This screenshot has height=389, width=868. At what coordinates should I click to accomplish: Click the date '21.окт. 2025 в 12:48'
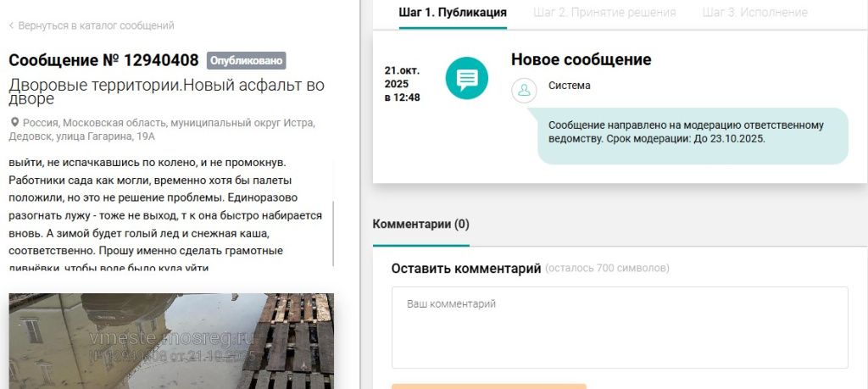point(403,84)
